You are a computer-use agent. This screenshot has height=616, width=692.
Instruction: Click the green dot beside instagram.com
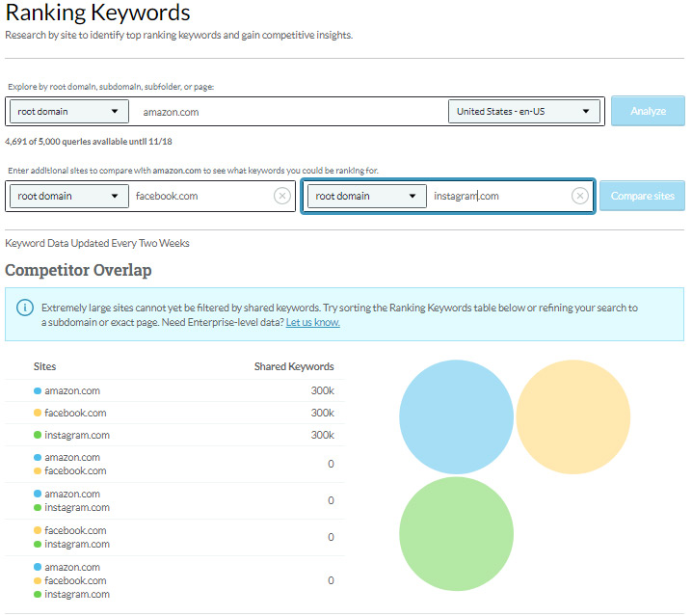point(38,436)
